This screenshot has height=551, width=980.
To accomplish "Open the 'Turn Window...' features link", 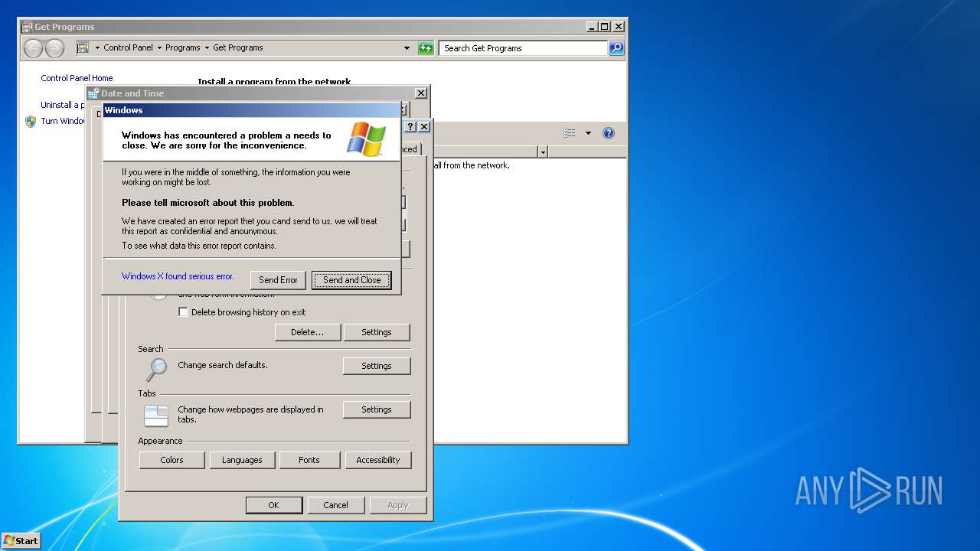I will click(63, 121).
